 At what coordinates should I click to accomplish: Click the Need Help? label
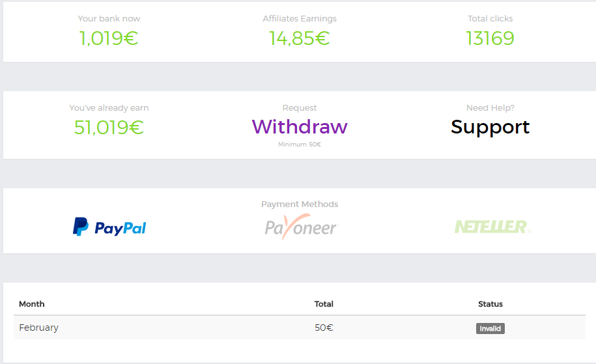pos(490,108)
